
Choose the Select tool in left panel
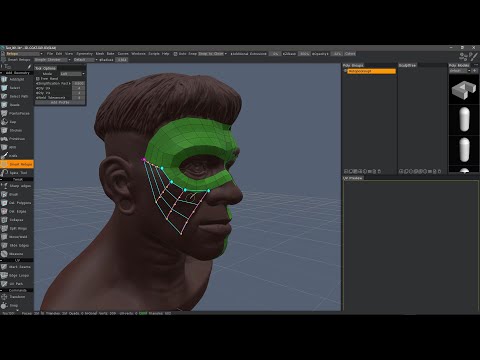[17, 88]
